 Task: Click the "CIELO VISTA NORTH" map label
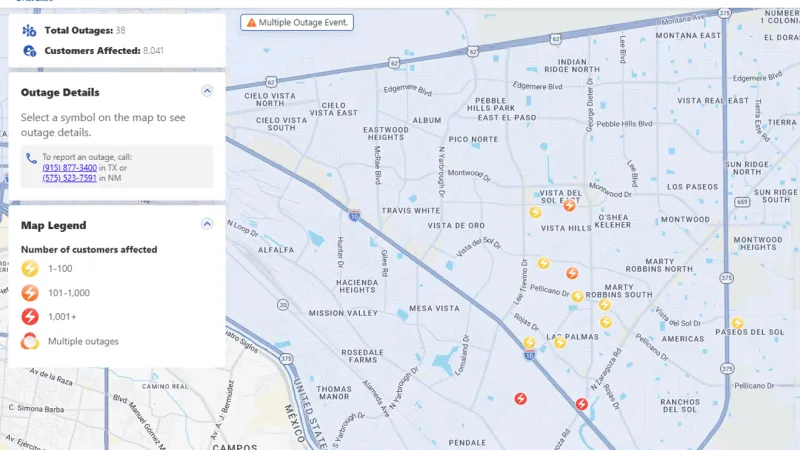[270, 99]
